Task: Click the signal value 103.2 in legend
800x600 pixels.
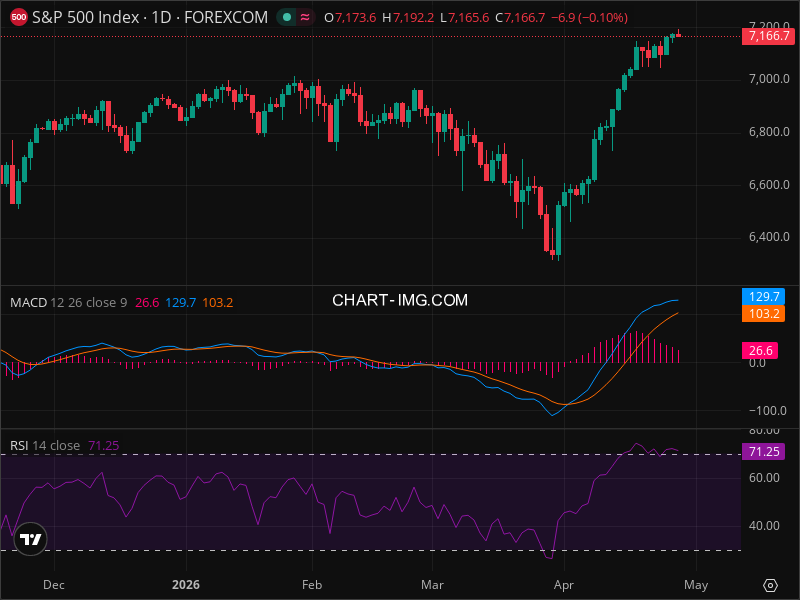Action: [x=218, y=303]
